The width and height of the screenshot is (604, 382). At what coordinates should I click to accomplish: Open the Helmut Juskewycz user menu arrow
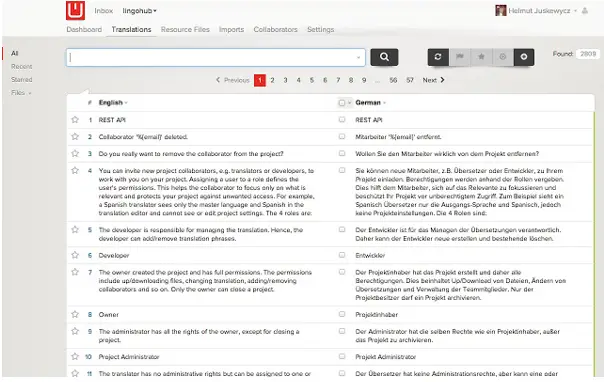(575, 11)
